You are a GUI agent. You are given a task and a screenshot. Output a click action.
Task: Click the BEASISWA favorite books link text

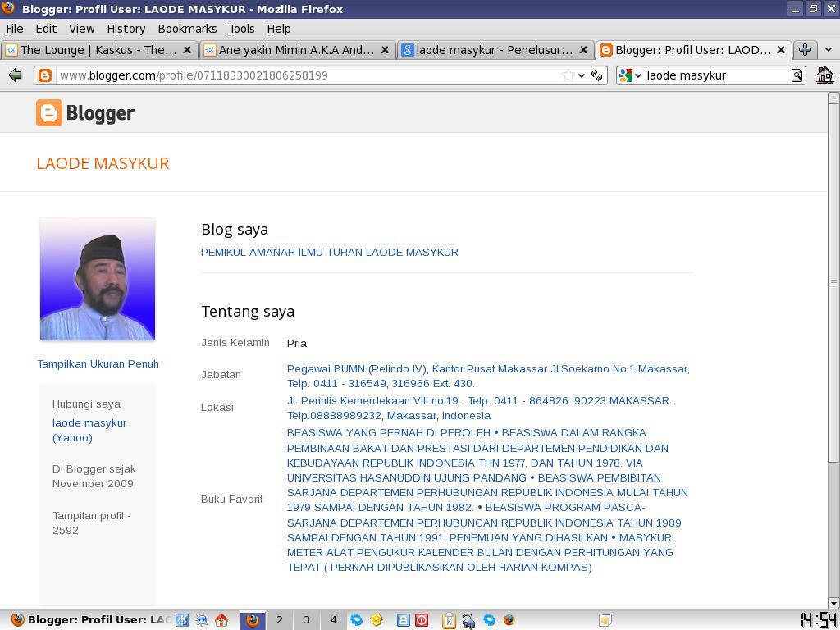point(487,500)
